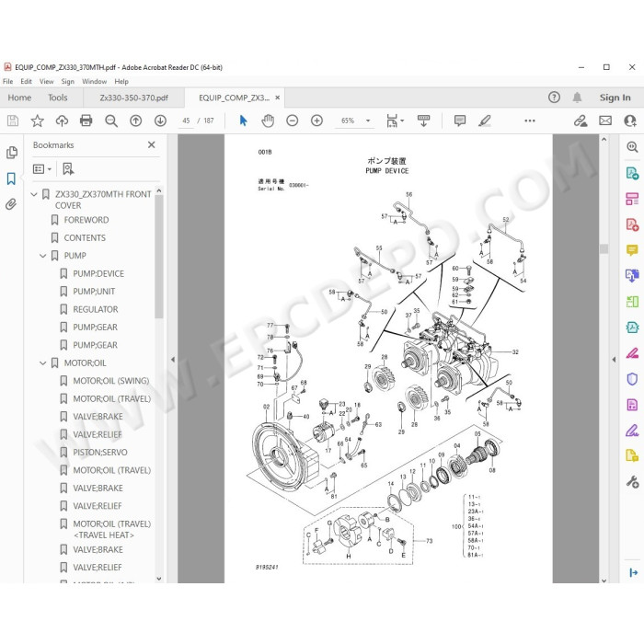The height and width of the screenshot is (644, 644).
Task: Open the Window menu
Action: [94, 81]
